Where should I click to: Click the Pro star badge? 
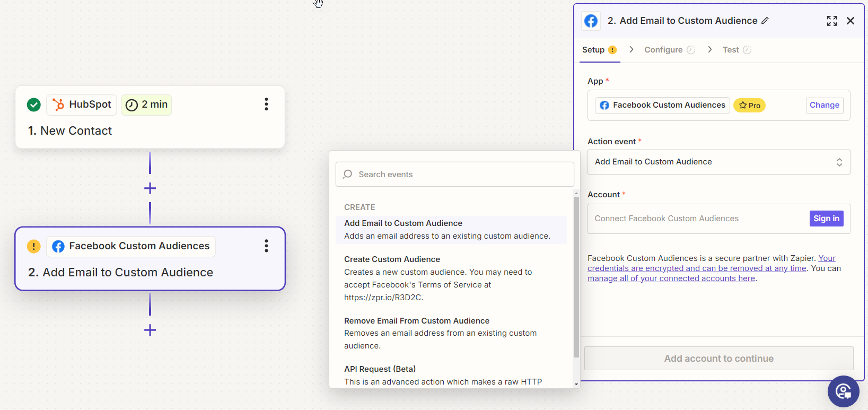749,106
